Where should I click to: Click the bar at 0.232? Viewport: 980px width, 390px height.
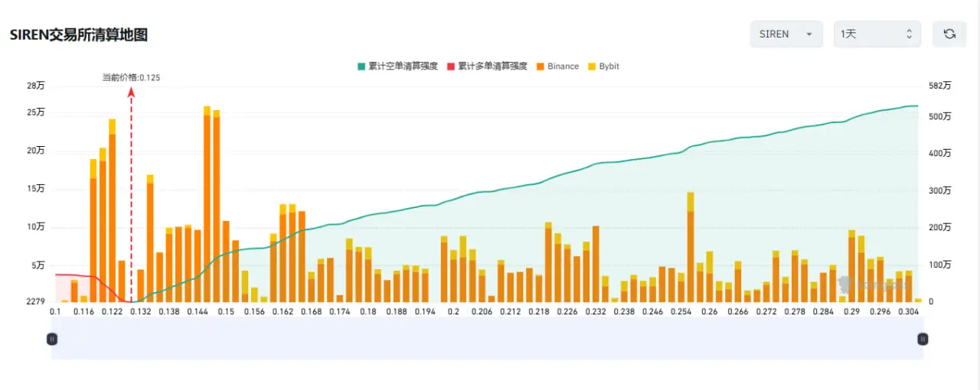[x=596, y=264]
